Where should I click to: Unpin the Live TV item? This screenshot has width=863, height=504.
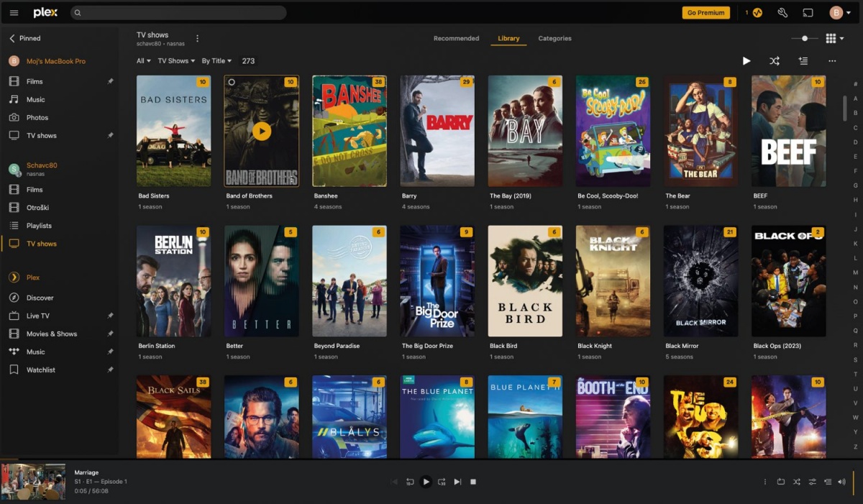click(x=110, y=316)
